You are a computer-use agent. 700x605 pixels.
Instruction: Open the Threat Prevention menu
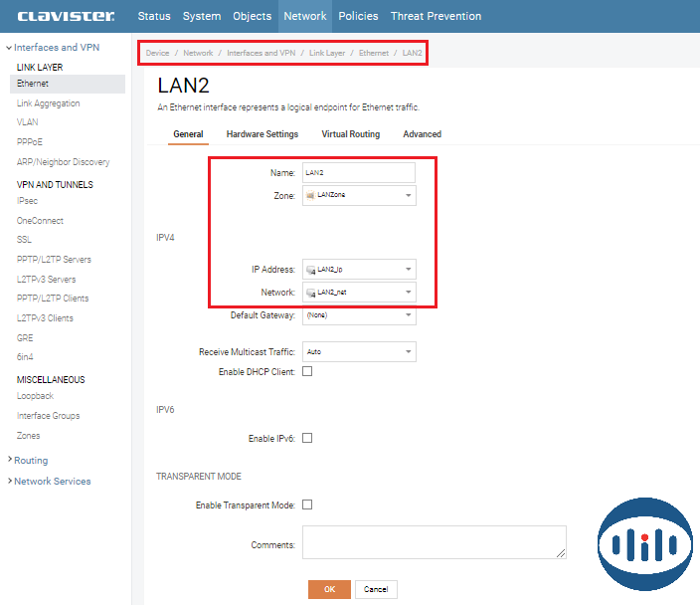[436, 16]
